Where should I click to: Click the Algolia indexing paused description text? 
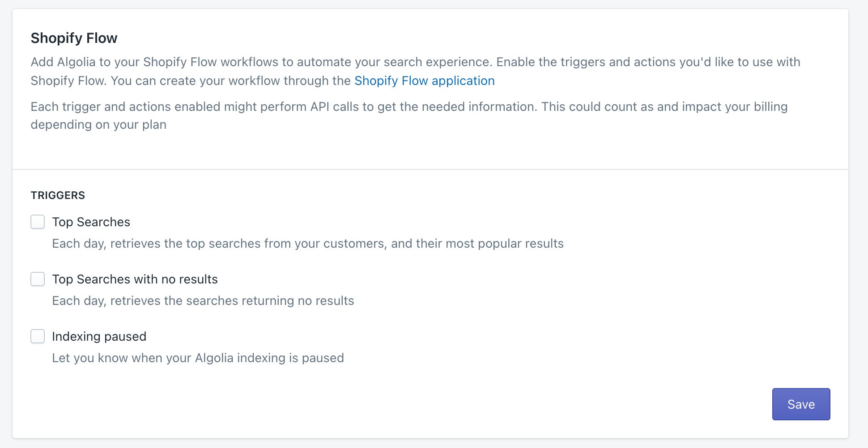point(198,358)
